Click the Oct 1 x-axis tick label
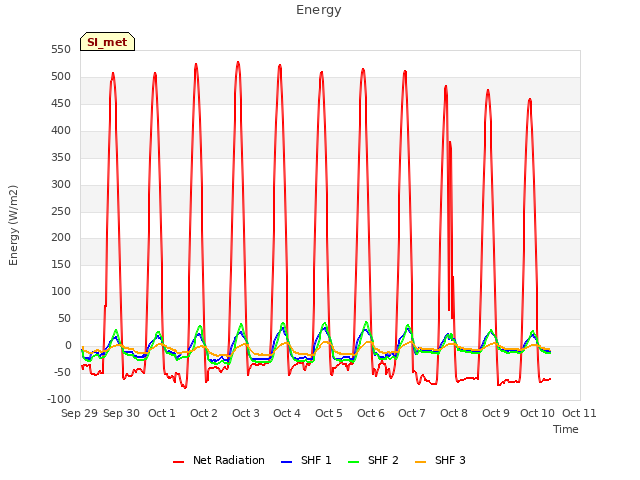Viewport: 640px width, 480px height. point(162,413)
